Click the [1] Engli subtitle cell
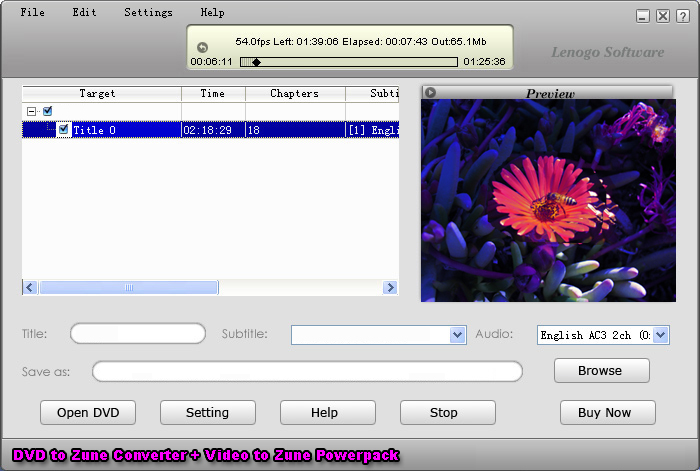 point(372,130)
